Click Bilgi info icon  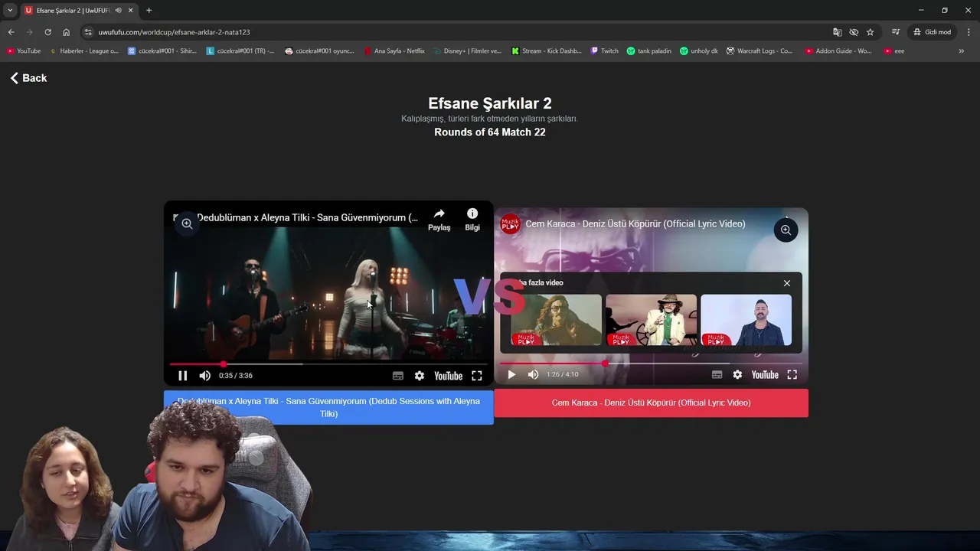[x=472, y=220]
